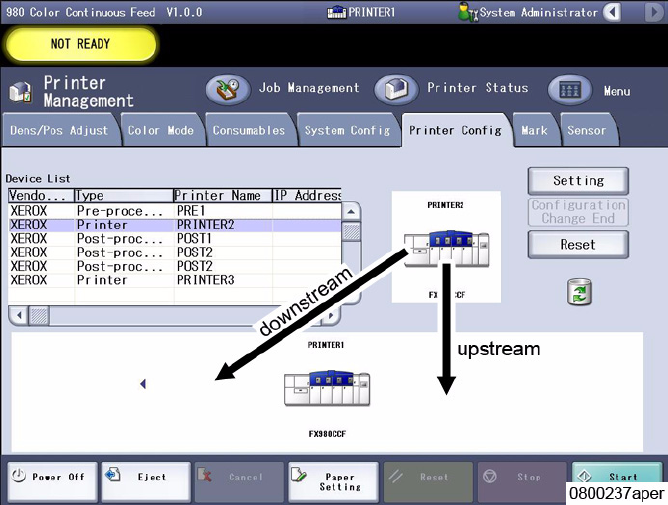The image size is (668, 505).
Task: Open the Mark tab
Action: pos(534,130)
